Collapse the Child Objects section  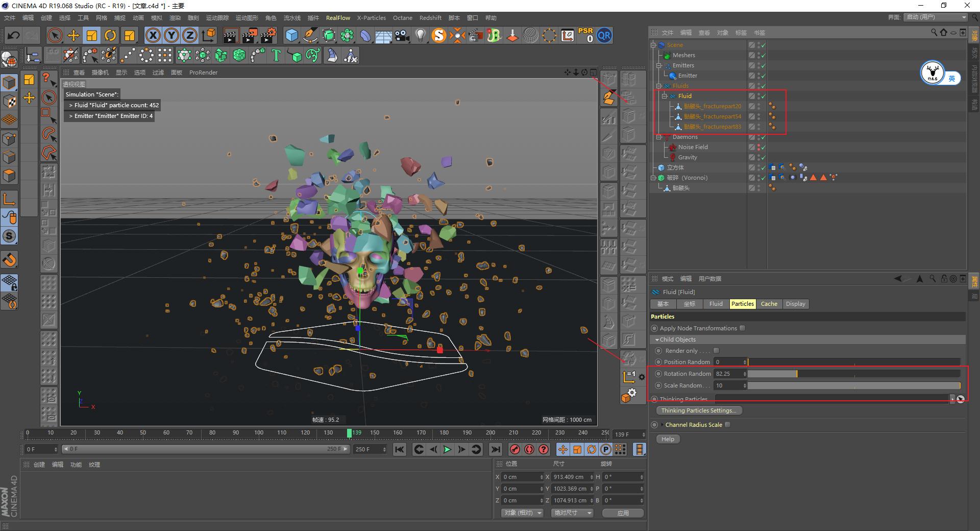657,339
